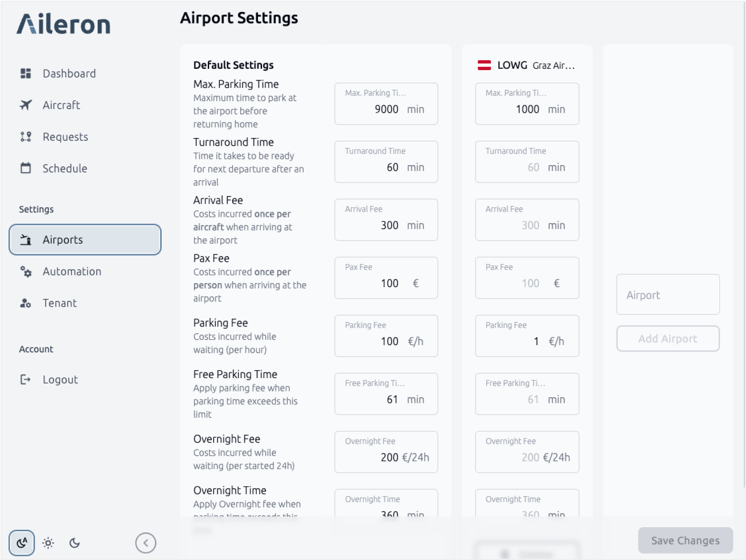The height and width of the screenshot is (560, 746).
Task: Click the Schedule calendar icon
Action: [x=27, y=168]
